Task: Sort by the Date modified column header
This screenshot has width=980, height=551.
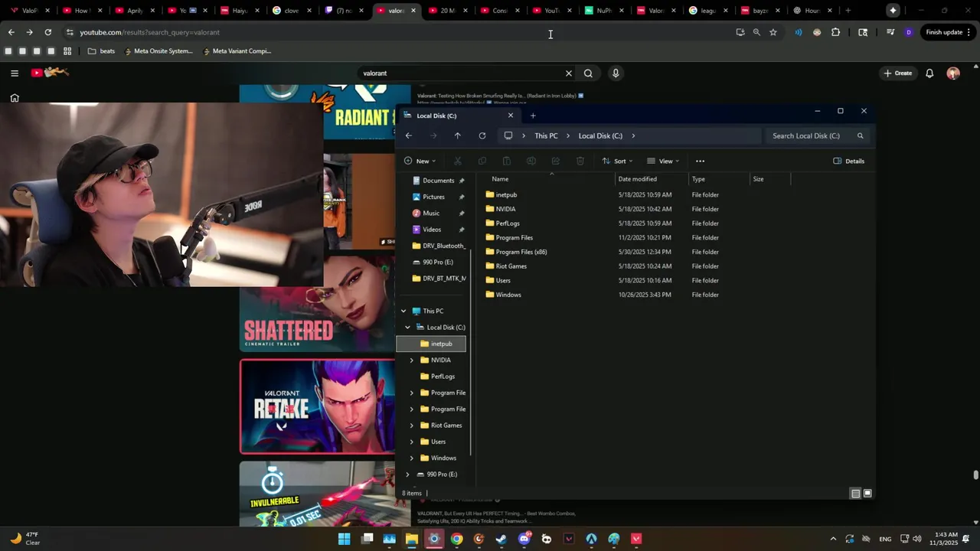Action: click(651, 179)
